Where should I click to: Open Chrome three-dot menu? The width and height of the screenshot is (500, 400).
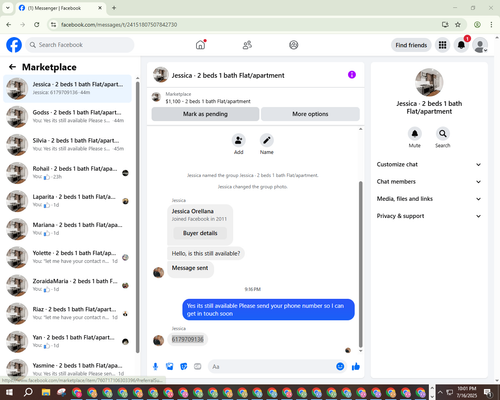(491, 24)
